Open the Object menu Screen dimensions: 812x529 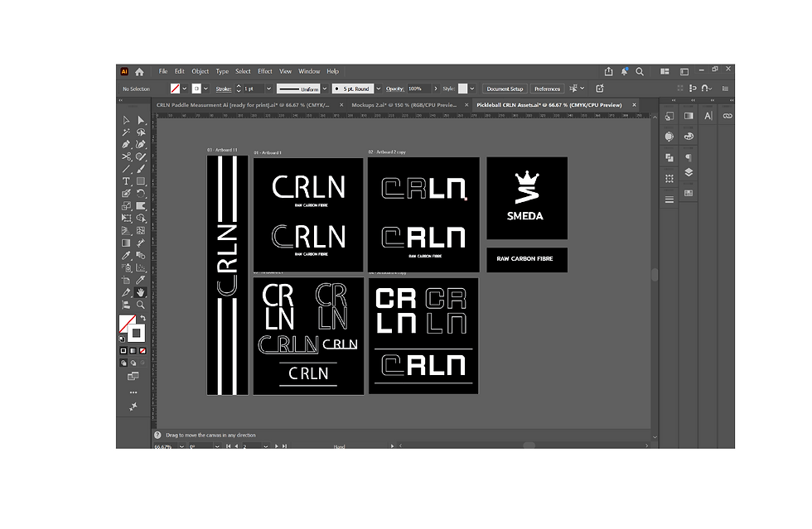(200, 71)
